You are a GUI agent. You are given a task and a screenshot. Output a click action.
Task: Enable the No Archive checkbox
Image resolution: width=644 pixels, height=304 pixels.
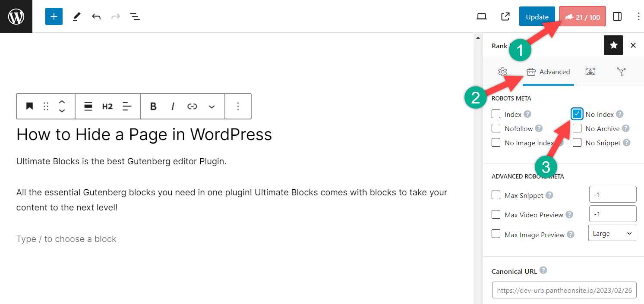tap(577, 128)
